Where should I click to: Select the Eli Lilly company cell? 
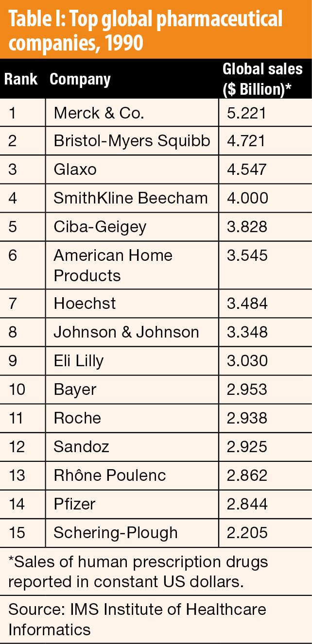pyautogui.click(x=132, y=361)
